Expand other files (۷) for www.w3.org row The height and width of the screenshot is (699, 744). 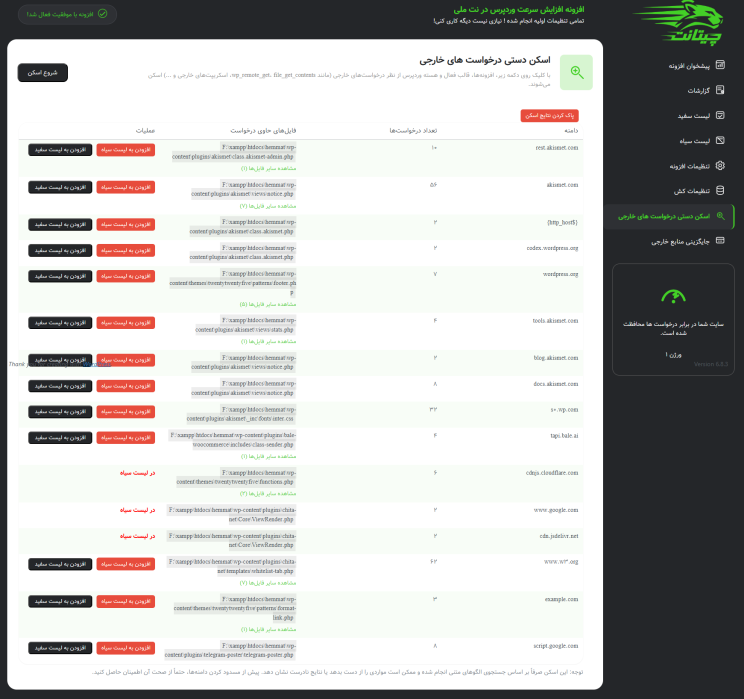268,583
